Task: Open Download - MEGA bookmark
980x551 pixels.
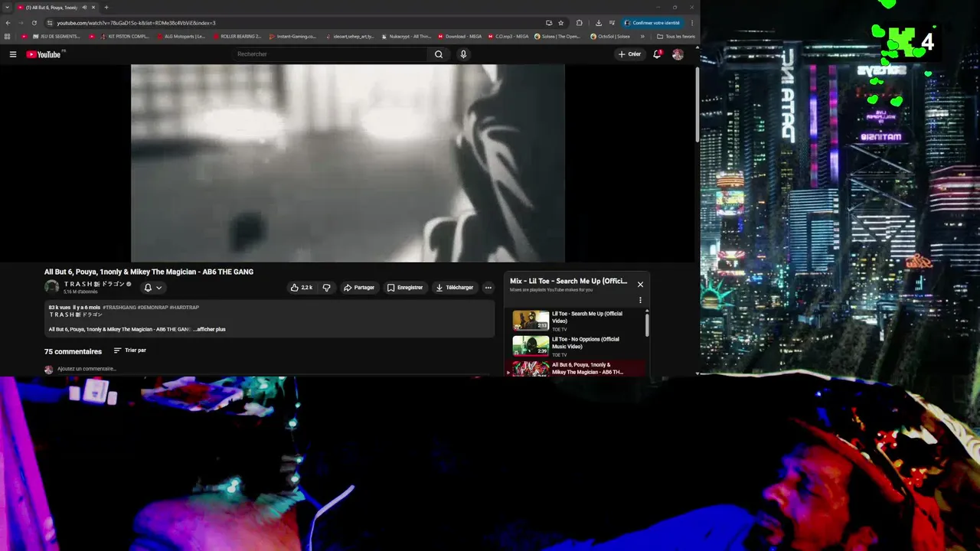Action: [460, 36]
